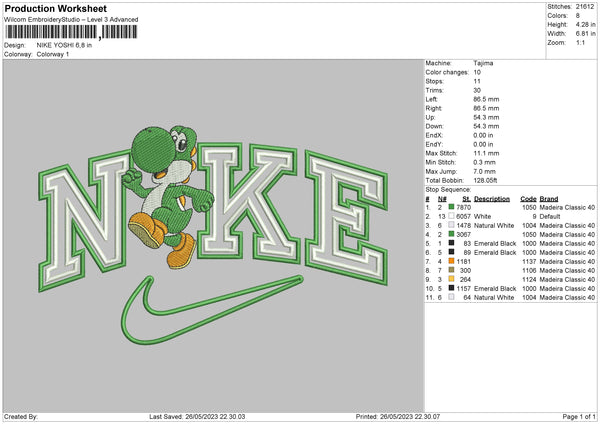
Task: Click the 'Default' brand entry
Action: coord(550,217)
